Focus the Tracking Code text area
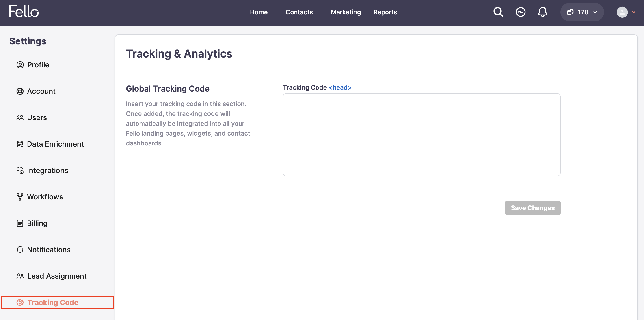 [421, 135]
